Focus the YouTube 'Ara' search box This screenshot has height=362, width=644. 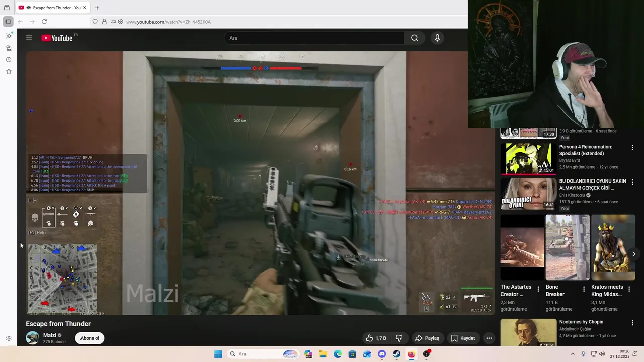[314, 38]
